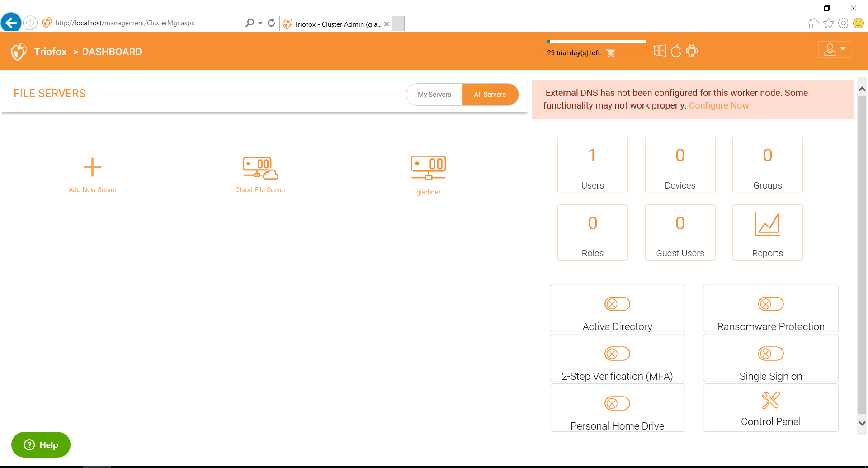Click the Windows client download icon
The height and width of the screenshot is (468, 868).
coord(660,51)
